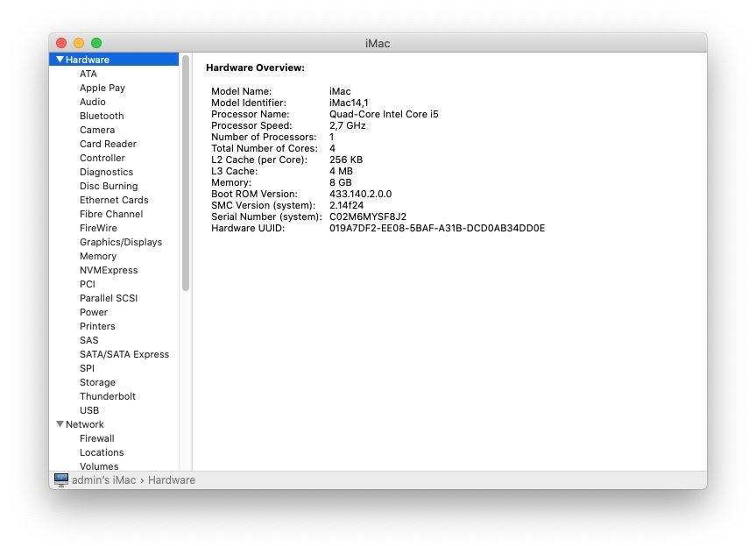Click admin's iMac in the path bar
Screen dimensions: 756x554
pos(103,480)
